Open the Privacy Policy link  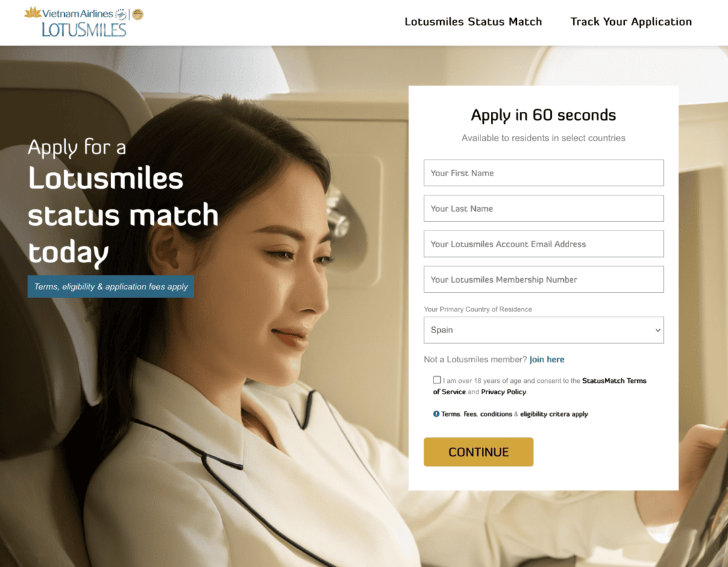503,391
